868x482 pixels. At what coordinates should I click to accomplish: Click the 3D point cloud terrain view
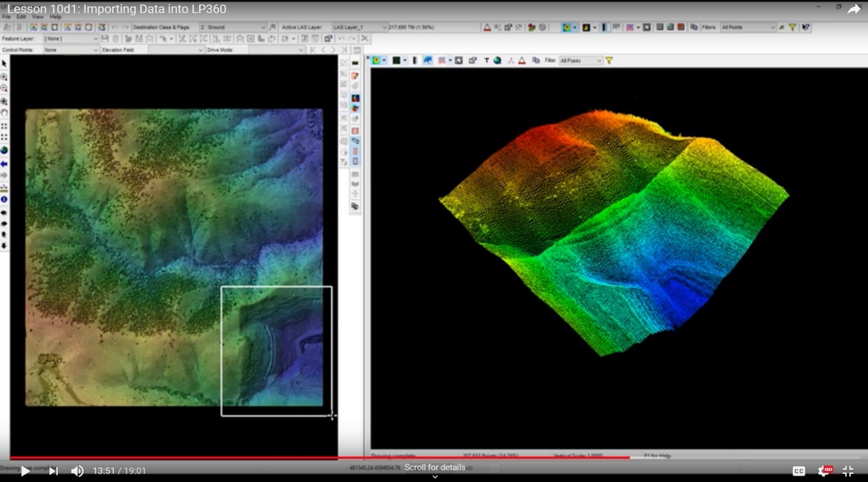coord(614,233)
